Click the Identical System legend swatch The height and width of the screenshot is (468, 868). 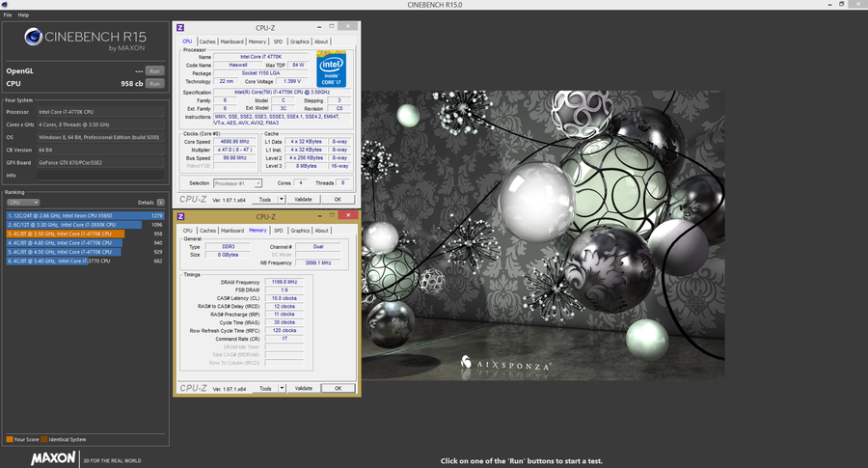click(x=44, y=439)
